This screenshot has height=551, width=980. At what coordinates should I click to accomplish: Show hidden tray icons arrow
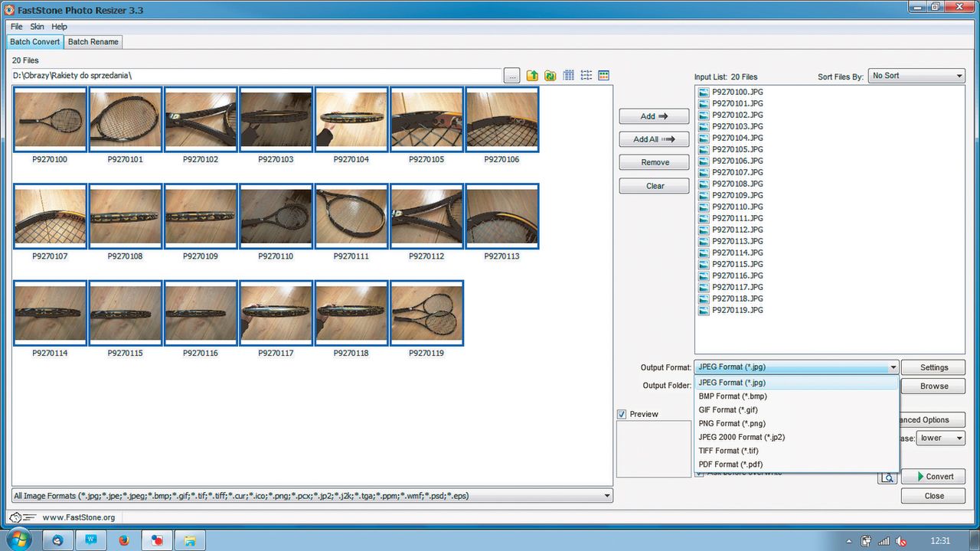pos(848,541)
